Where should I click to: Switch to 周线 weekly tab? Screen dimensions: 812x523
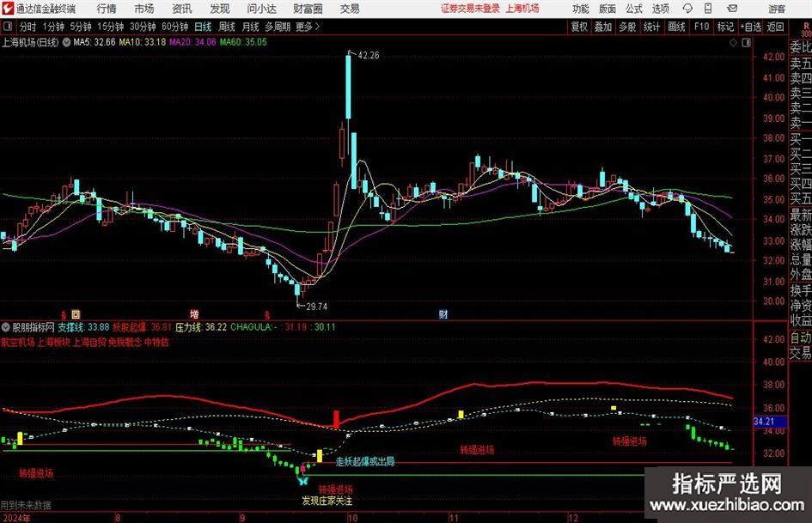point(226,27)
